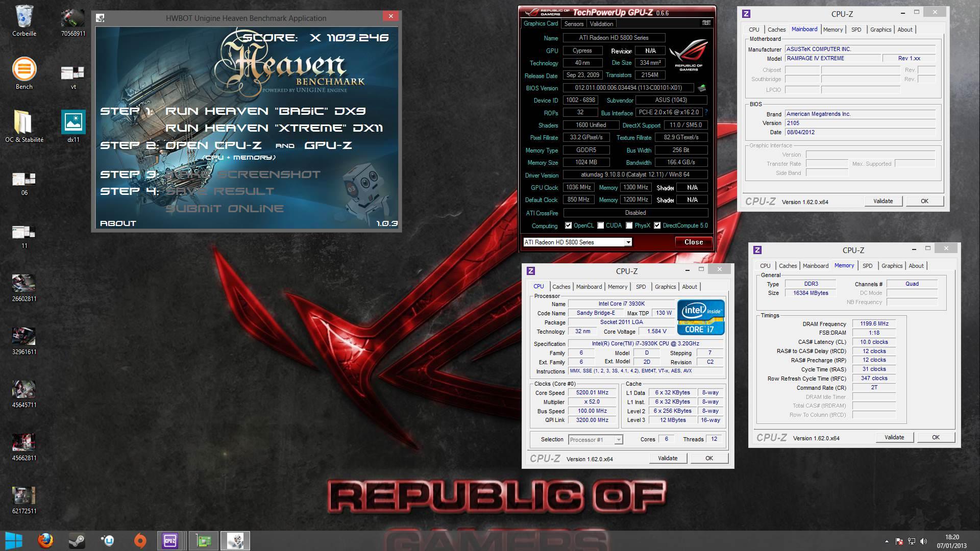The width and height of the screenshot is (980, 551).
Task: Click GPU-Z link in Step 2
Action: pos(328,145)
